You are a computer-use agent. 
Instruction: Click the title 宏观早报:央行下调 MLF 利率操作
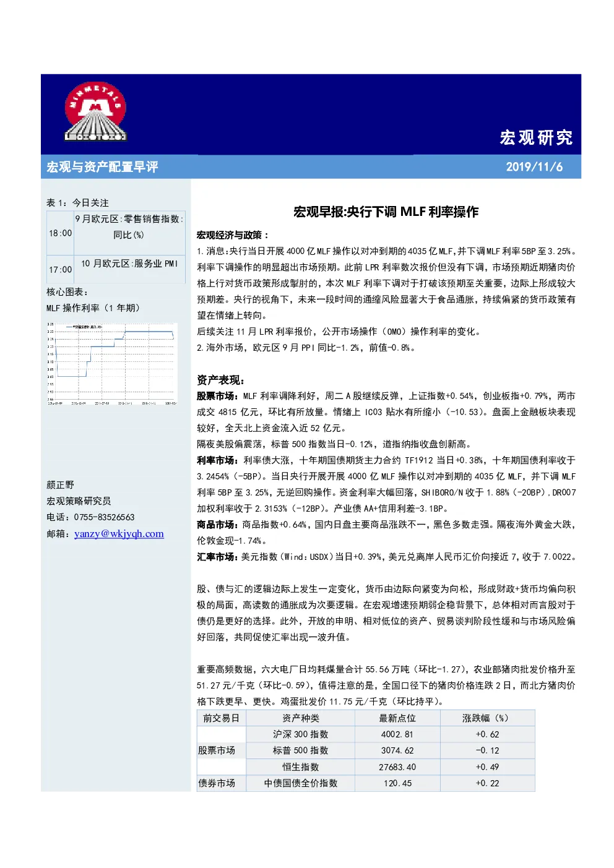click(386, 212)
